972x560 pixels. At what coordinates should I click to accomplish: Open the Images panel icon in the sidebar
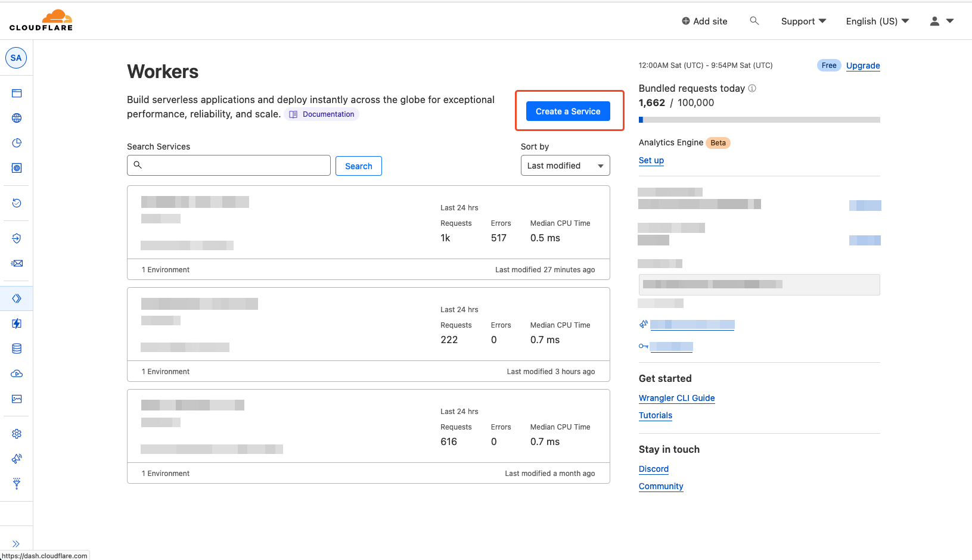(x=16, y=399)
